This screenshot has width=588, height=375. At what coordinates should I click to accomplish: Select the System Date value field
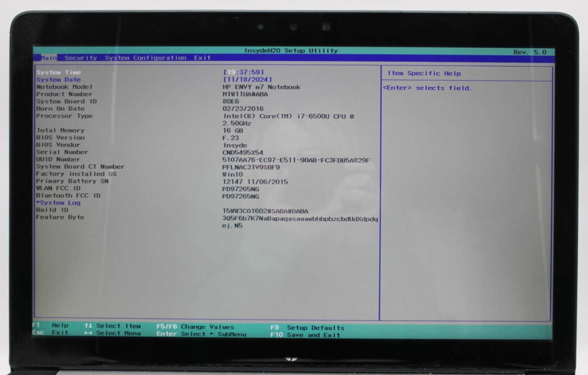247,80
